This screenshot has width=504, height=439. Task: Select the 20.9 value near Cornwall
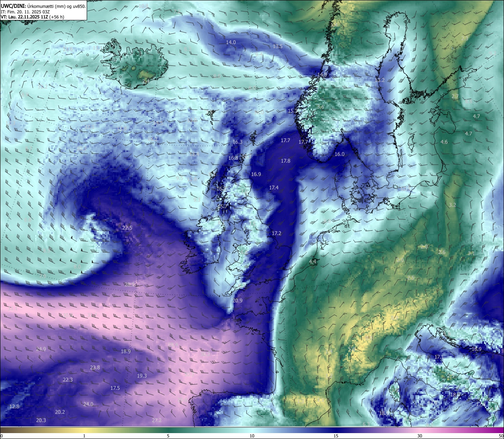(237, 300)
